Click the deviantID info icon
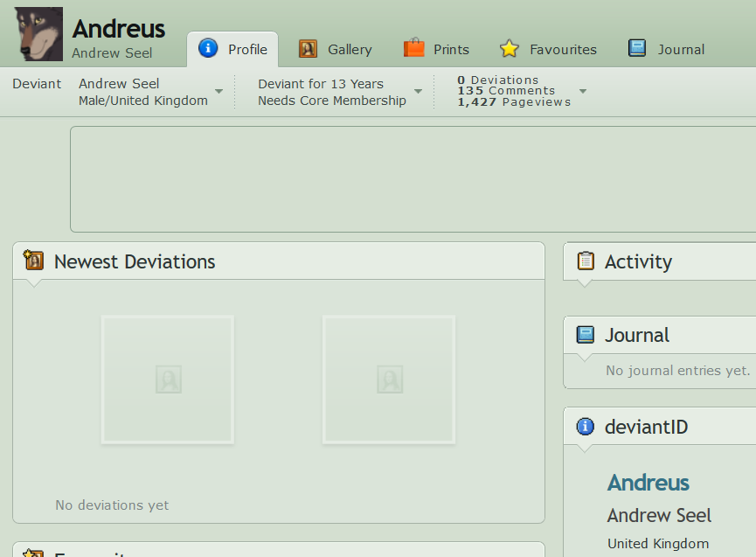This screenshot has width=756, height=557. (586, 427)
